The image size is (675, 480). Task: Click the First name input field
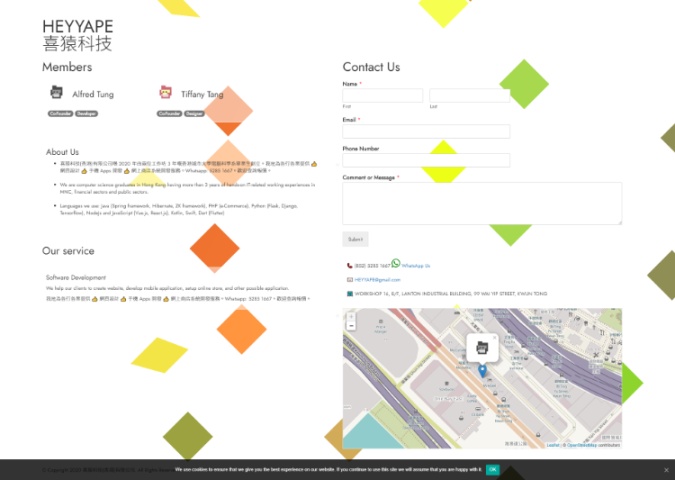[383, 96]
